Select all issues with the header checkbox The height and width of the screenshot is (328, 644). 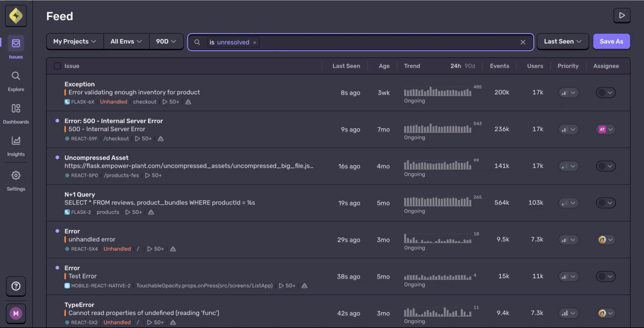pos(57,66)
